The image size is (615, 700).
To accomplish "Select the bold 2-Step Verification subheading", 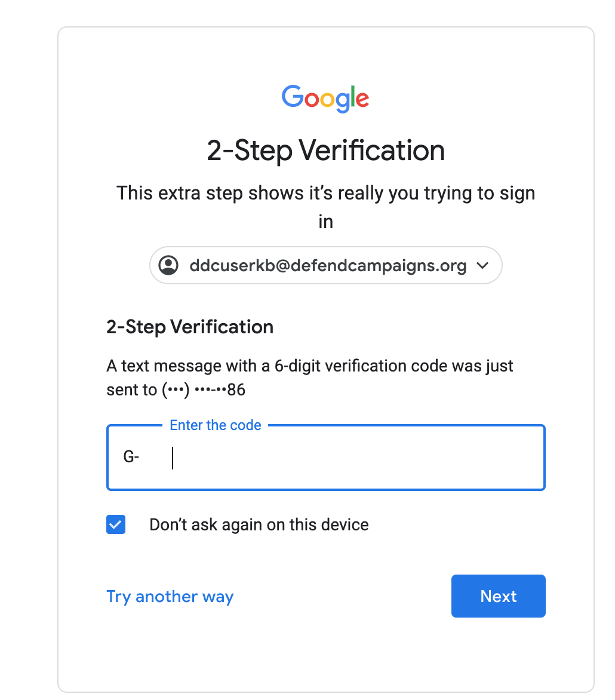I will (x=190, y=327).
